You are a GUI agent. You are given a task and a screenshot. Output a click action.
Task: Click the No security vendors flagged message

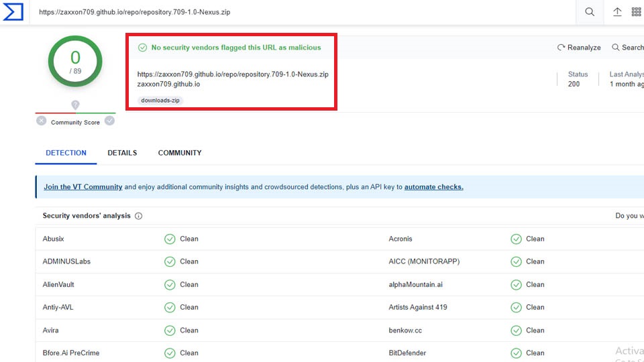click(x=236, y=48)
